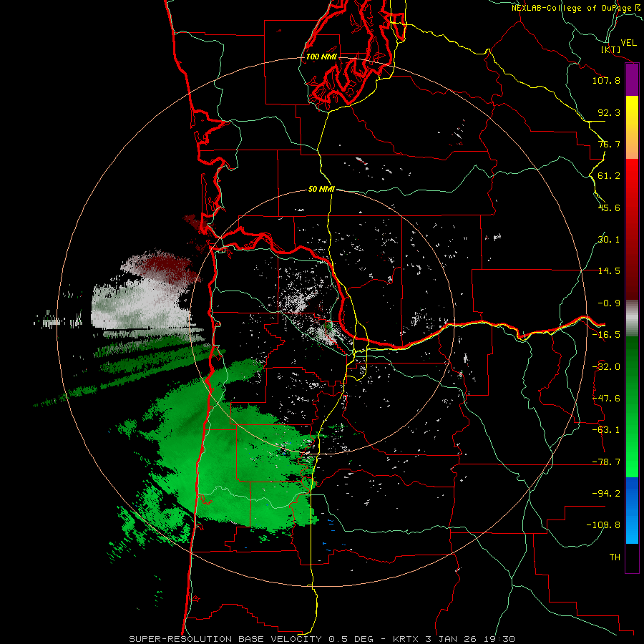Click the 14.5 velocity scale value
Image resolution: width=644 pixels, height=644 pixels.
[x=609, y=271]
